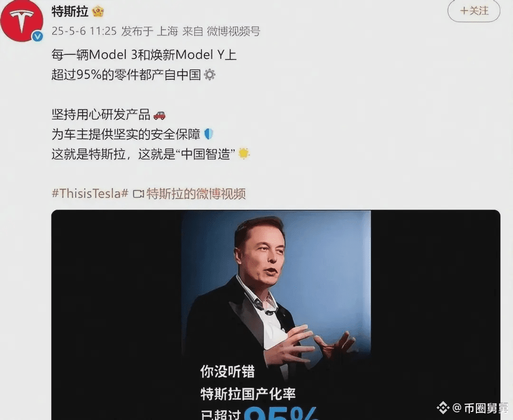
Task: Click the 上海 location text
Action: tap(167, 31)
